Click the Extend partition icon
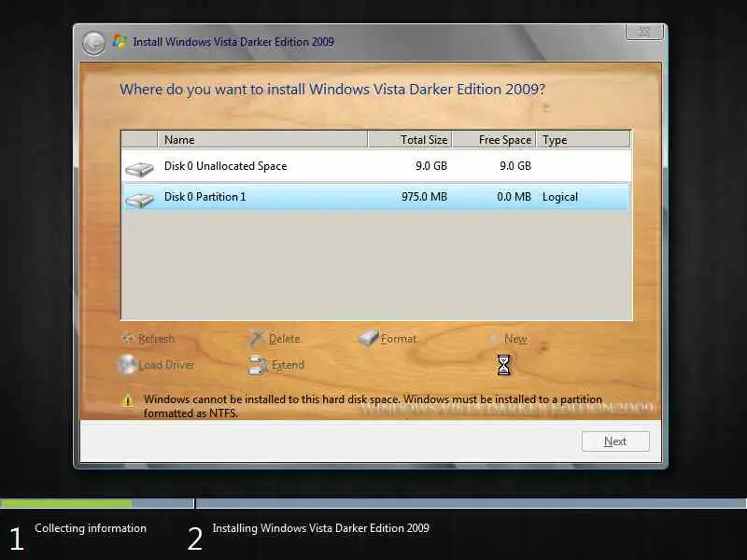Screen dimensions: 747x560 258,365
